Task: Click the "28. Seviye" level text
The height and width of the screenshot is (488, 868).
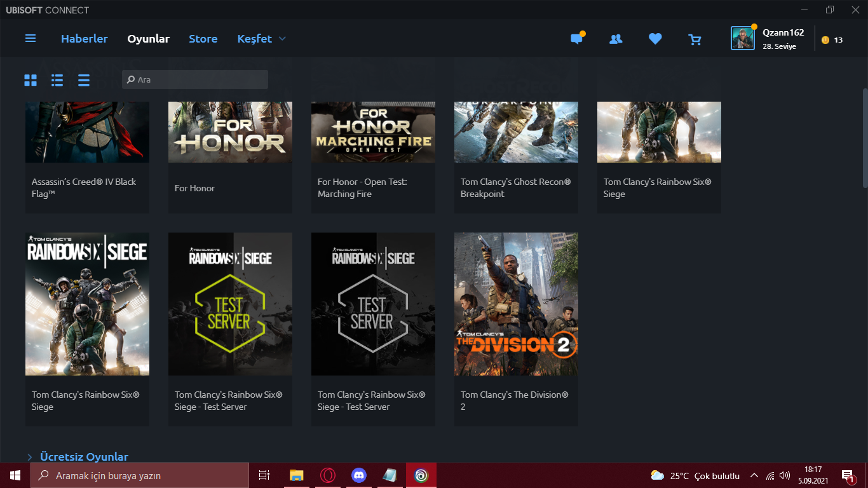Action: (779, 47)
